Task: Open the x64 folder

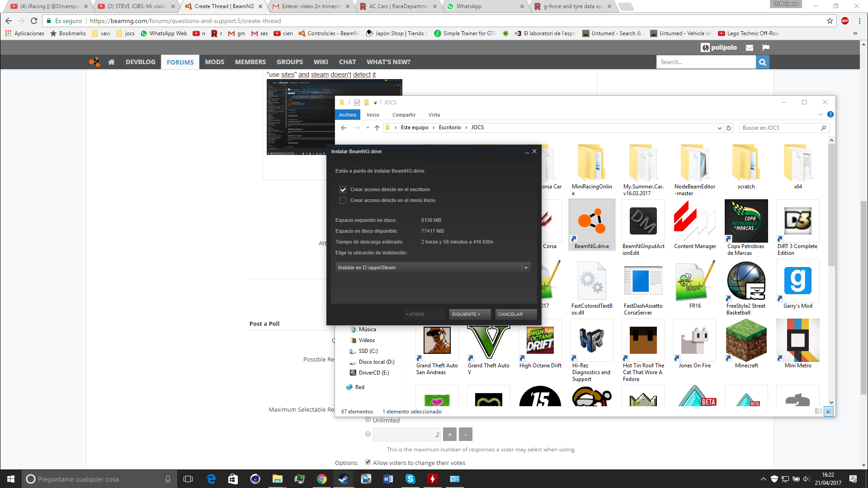Action: (797, 167)
